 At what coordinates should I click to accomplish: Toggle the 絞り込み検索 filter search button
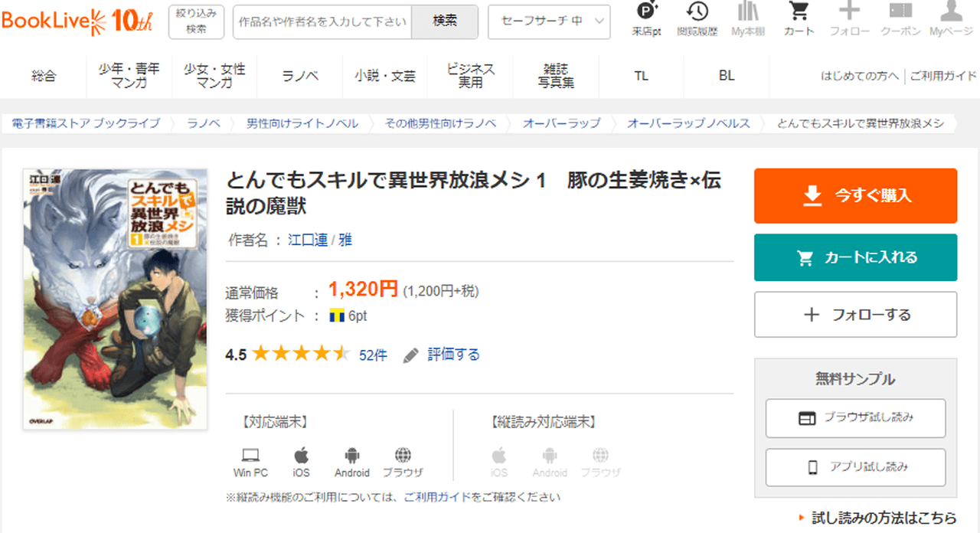(196, 21)
